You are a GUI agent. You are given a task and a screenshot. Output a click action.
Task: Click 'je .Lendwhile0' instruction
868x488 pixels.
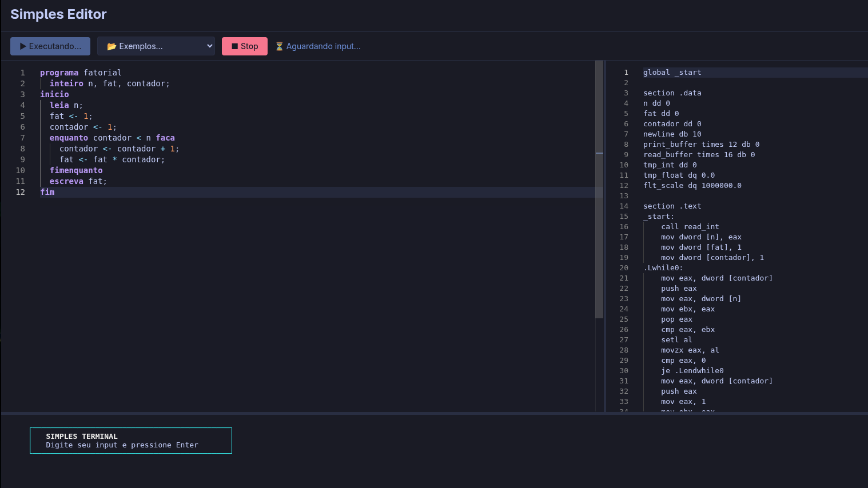692,371
